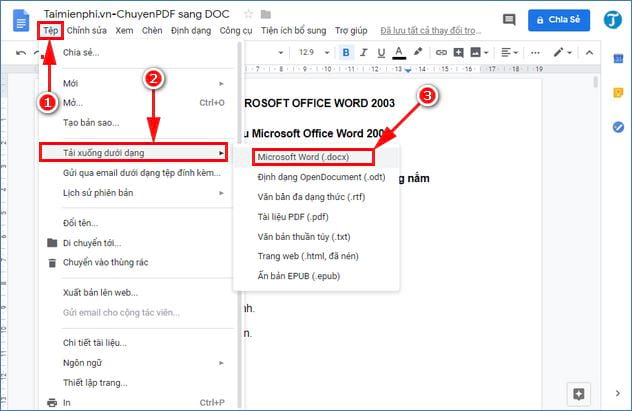The image size is (632, 411).
Task: Click the In print entry
Action: [137, 403]
